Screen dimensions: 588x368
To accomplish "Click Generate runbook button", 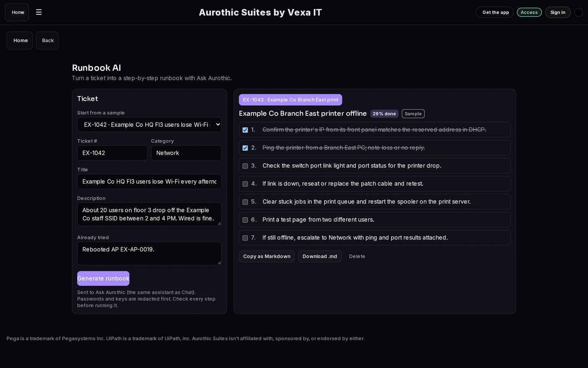I will coord(103,278).
